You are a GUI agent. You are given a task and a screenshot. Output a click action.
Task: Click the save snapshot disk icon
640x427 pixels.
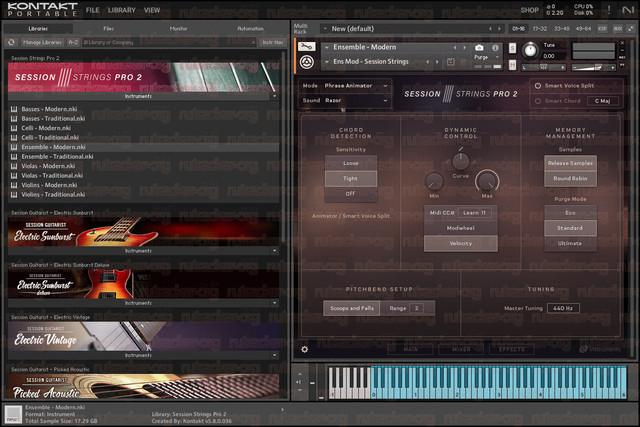click(x=451, y=62)
